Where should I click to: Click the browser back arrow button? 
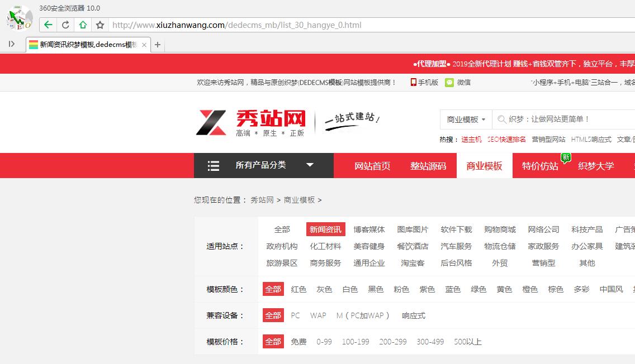point(48,25)
